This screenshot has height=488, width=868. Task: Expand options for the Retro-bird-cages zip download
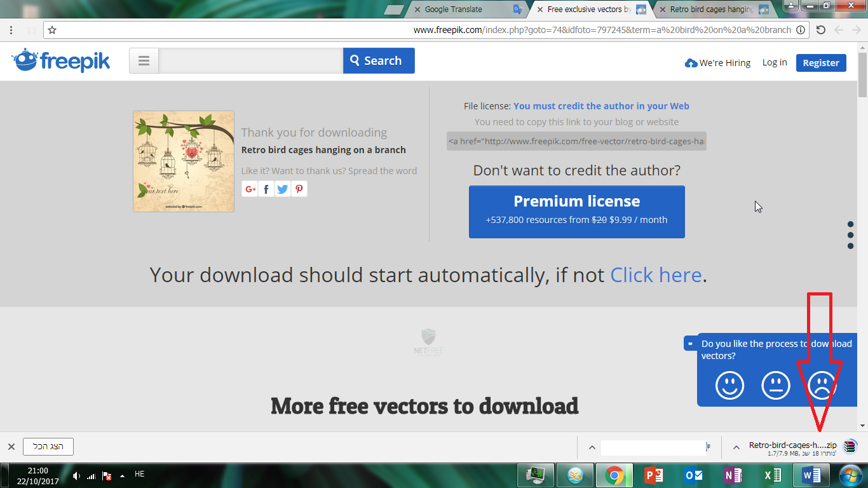pos(736,447)
